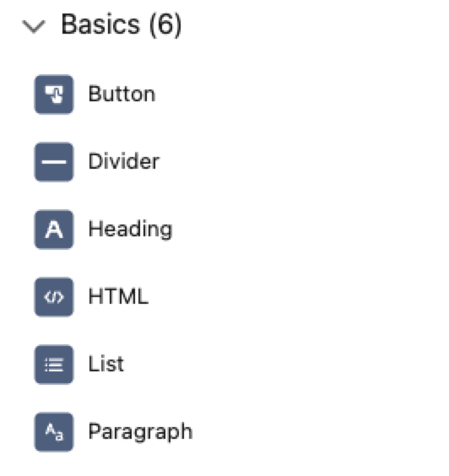This screenshot has height=476, width=449.
Task: Click the Basics (6) section header
Action: [x=122, y=24]
